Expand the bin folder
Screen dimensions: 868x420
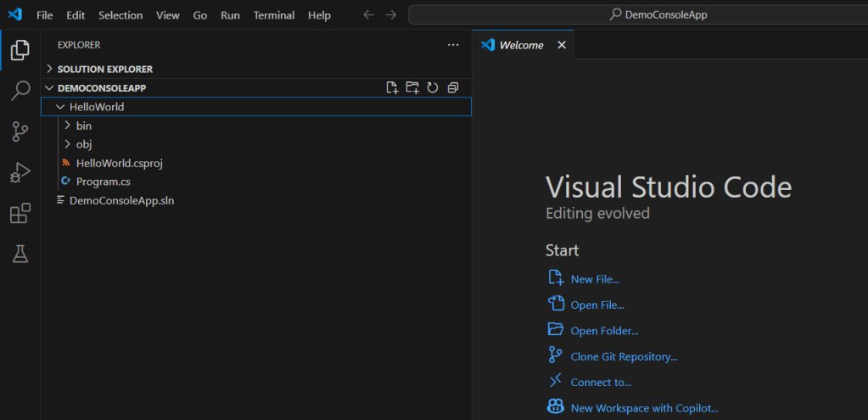coord(83,126)
